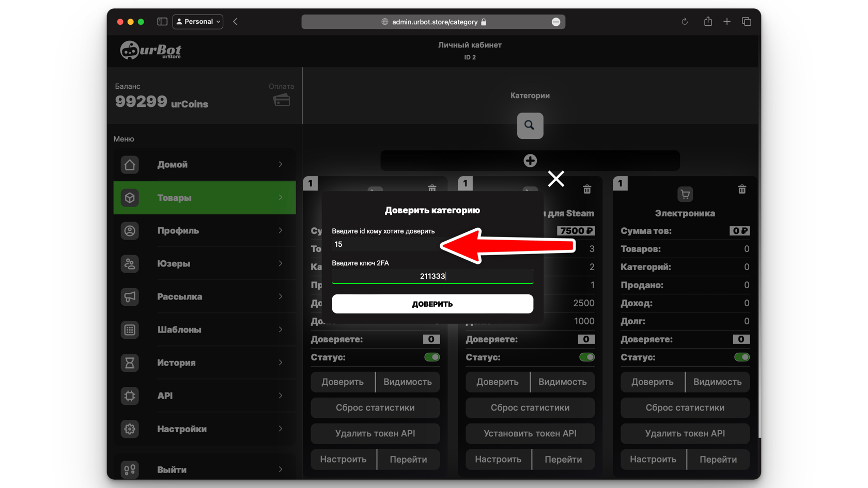Open the Safari sidebar toggle icon
Screen dimensions: 868x488
coord(162,22)
